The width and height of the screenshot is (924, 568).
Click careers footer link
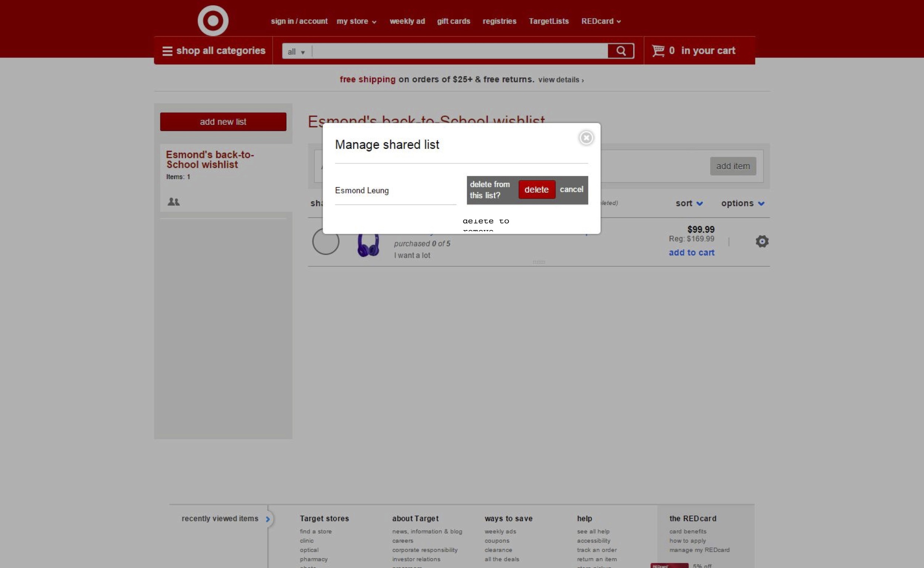pyautogui.click(x=402, y=541)
